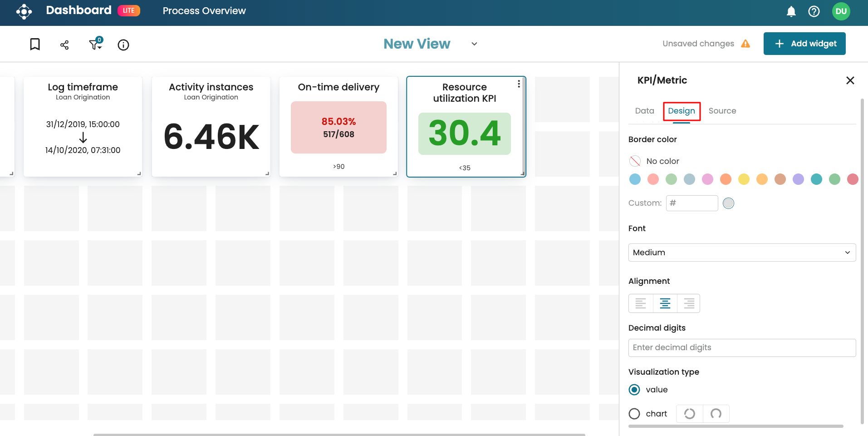Image resolution: width=868 pixels, height=436 pixels.
Task: Select left text alignment
Action: tap(641, 303)
